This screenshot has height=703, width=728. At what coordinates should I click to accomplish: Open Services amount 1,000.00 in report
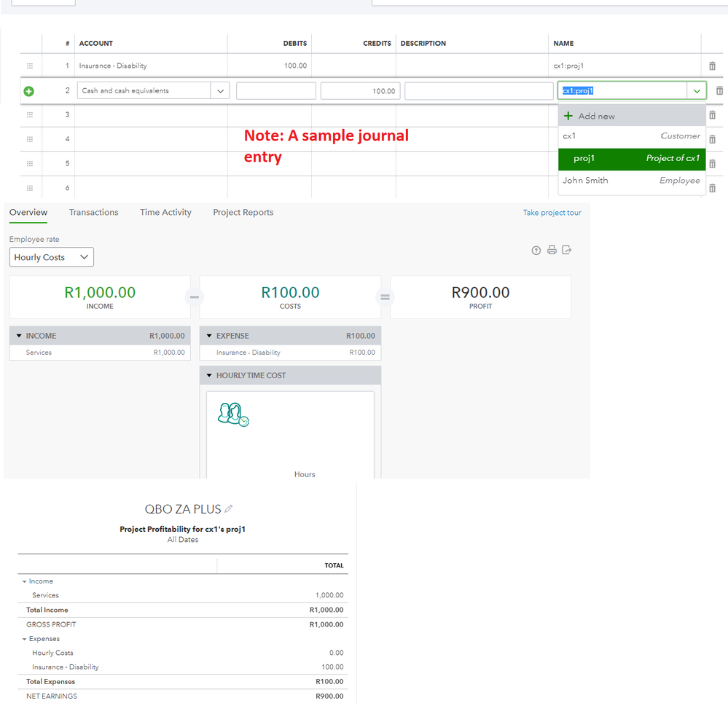pyautogui.click(x=329, y=595)
